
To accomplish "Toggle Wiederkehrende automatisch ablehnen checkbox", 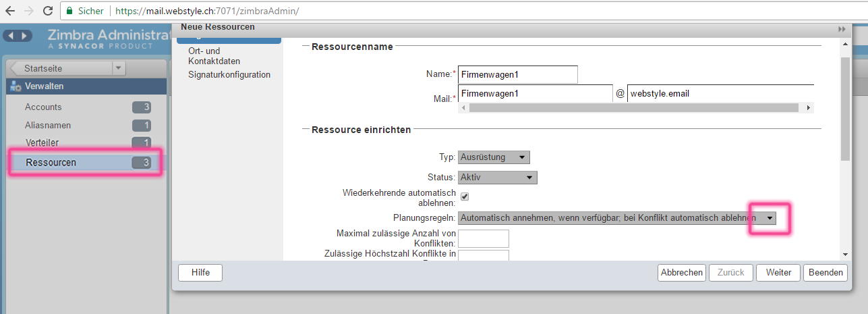I will coord(464,197).
